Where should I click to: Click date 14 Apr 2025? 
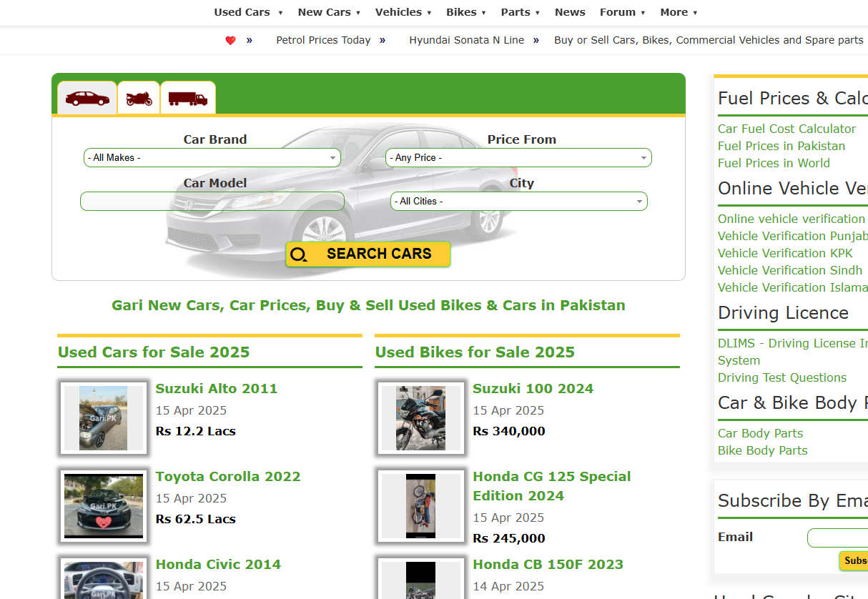tap(508, 586)
